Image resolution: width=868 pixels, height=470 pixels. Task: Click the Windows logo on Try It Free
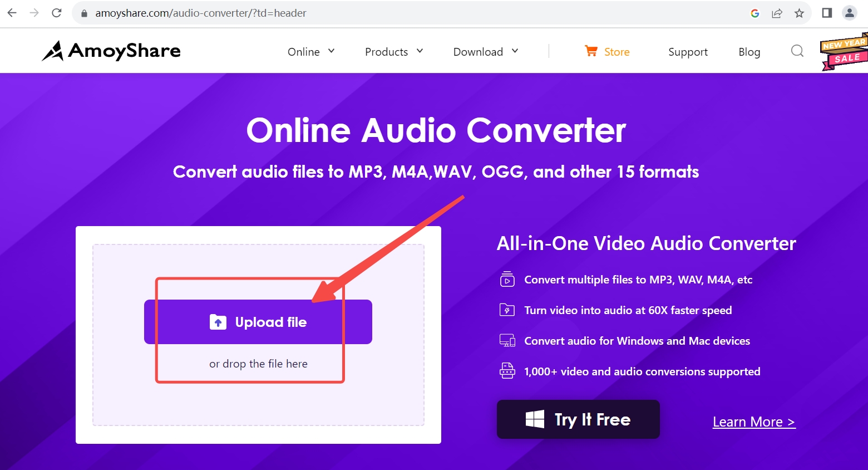point(536,419)
